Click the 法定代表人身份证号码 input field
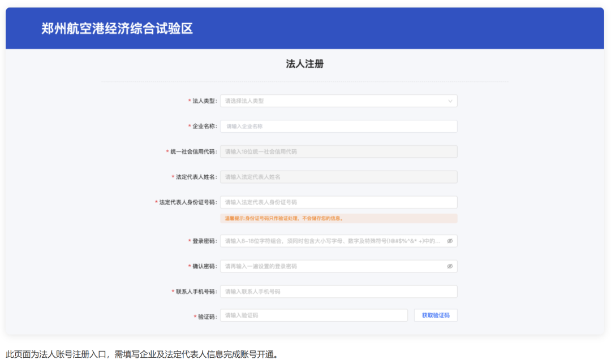 pyautogui.click(x=339, y=202)
